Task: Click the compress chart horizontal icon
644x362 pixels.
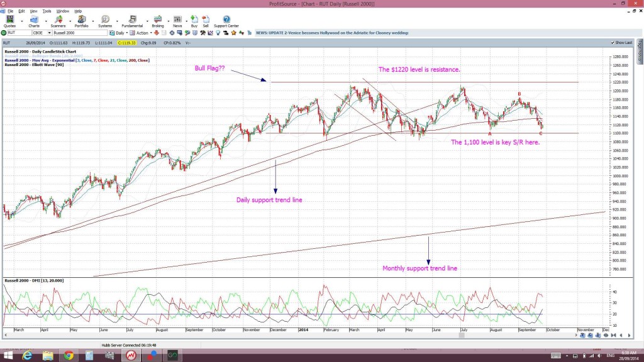Action: coord(614,336)
